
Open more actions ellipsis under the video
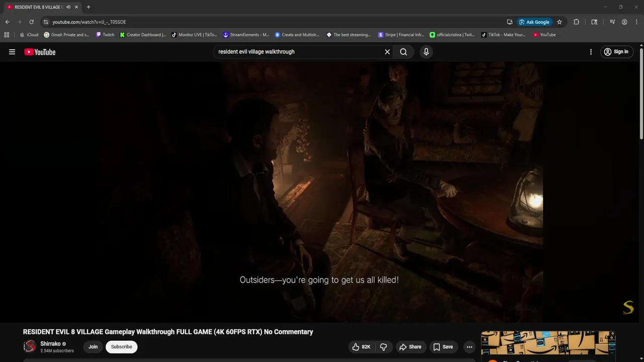click(x=469, y=347)
